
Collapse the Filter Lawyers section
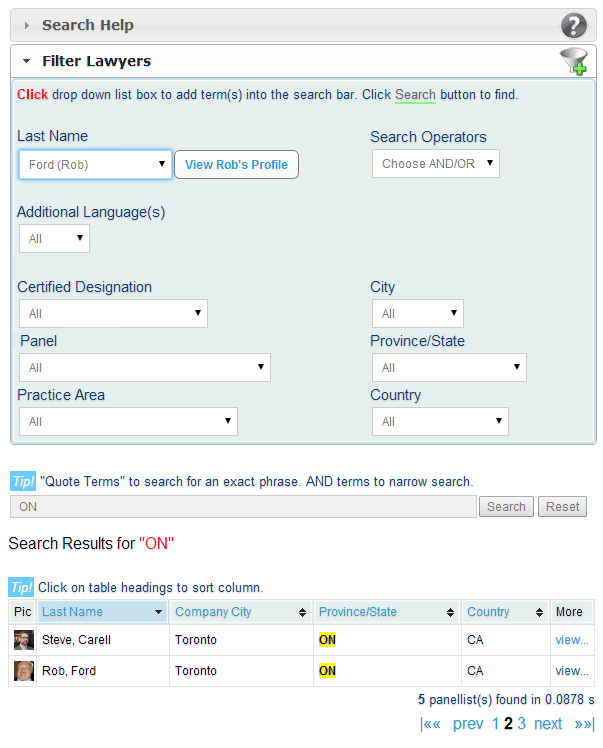coord(27,61)
